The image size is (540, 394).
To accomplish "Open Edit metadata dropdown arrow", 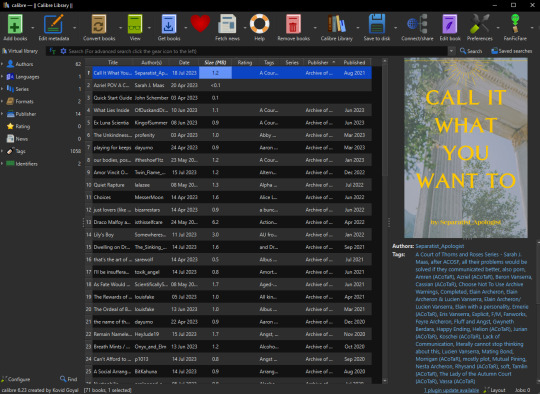I will 74,28.
